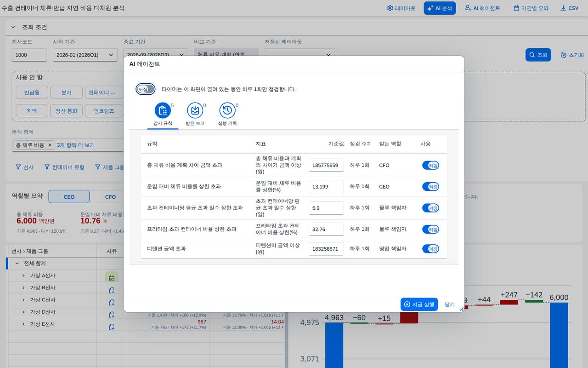Click the 반납월 dimension button
This screenshot has height=368, width=588.
coord(32,92)
